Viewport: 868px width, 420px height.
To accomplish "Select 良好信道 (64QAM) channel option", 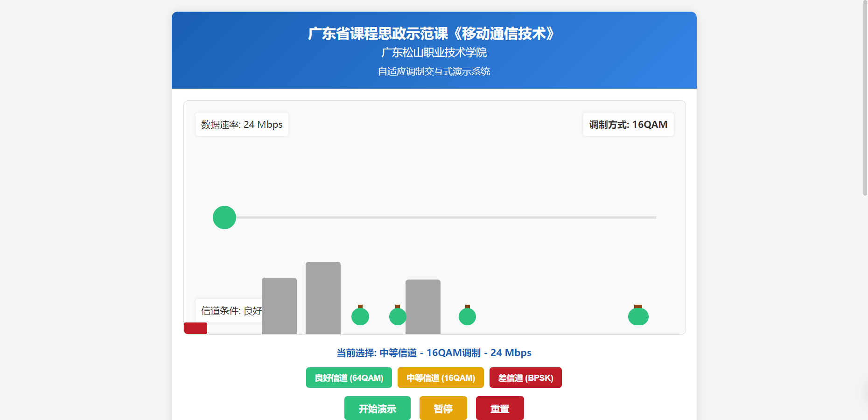I will point(349,378).
